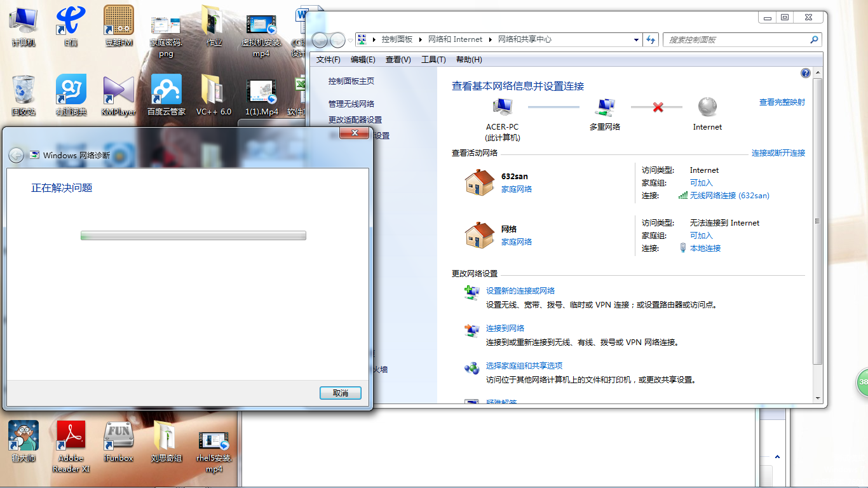Click the red X connection error icon

click(658, 107)
